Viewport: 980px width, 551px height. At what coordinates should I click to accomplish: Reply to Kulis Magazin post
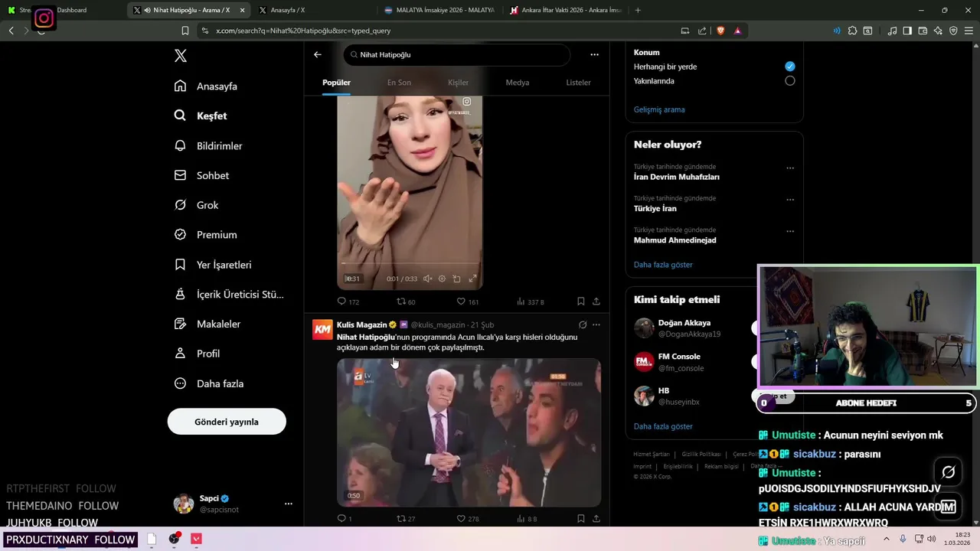tap(345, 518)
